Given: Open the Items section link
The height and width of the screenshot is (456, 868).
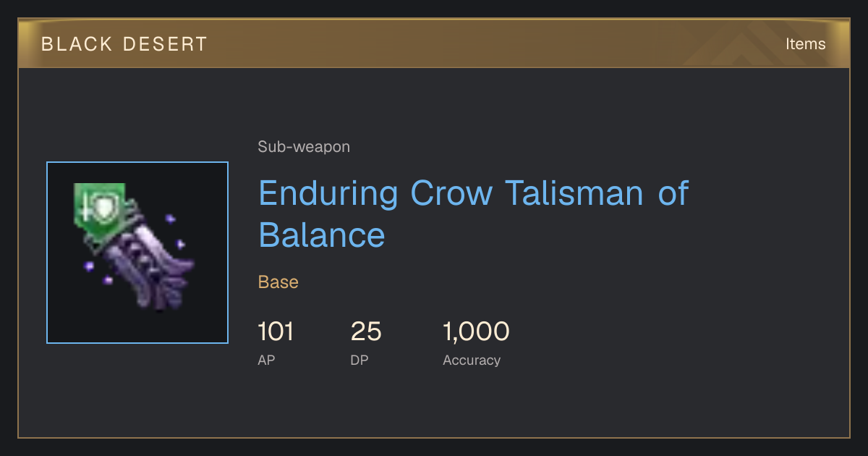Looking at the screenshot, I should 805,44.
